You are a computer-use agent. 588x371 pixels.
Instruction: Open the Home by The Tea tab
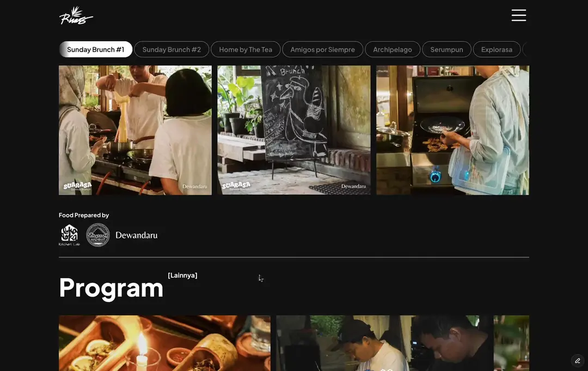pos(246,50)
